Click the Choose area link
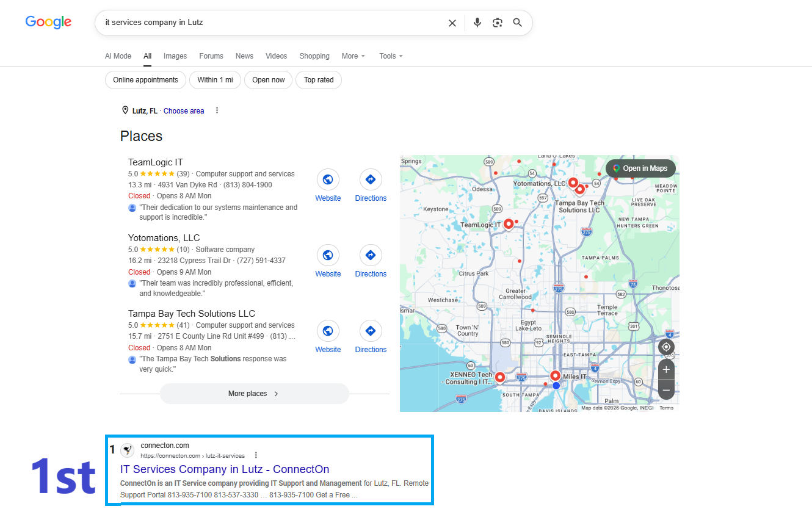The height and width of the screenshot is (509, 812). pyautogui.click(x=184, y=111)
